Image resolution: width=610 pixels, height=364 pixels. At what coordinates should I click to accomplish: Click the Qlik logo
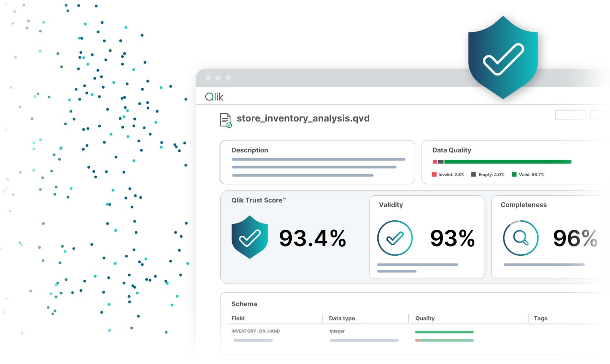[x=214, y=97]
